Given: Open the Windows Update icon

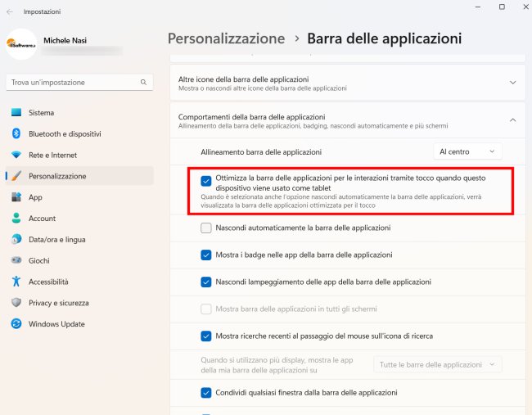Looking at the screenshot, I should click(x=16, y=324).
